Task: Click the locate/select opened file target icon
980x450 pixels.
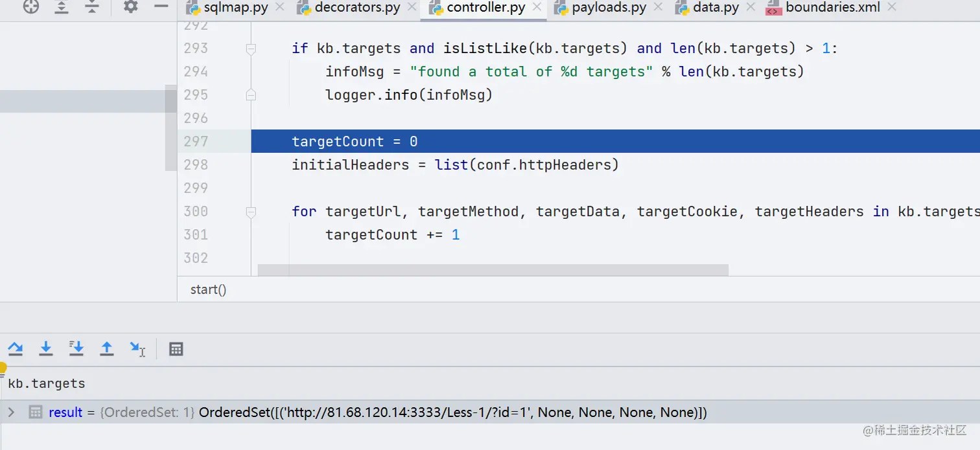Action: 30,7
